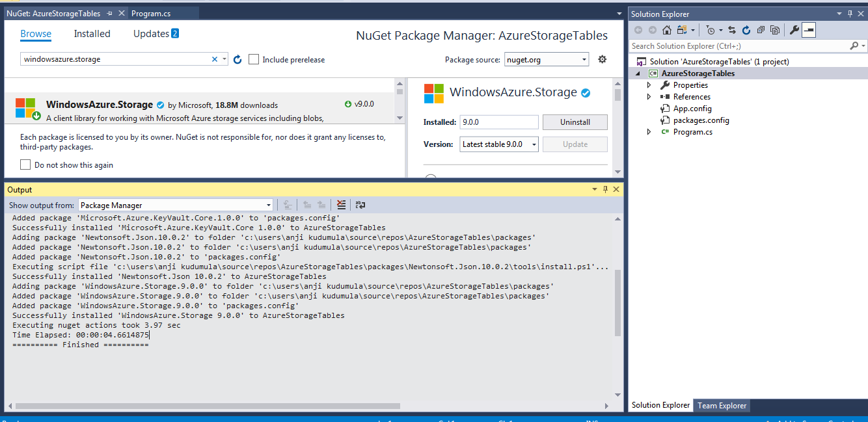Check 'Do not show this again'
868x422 pixels.
point(25,165)
